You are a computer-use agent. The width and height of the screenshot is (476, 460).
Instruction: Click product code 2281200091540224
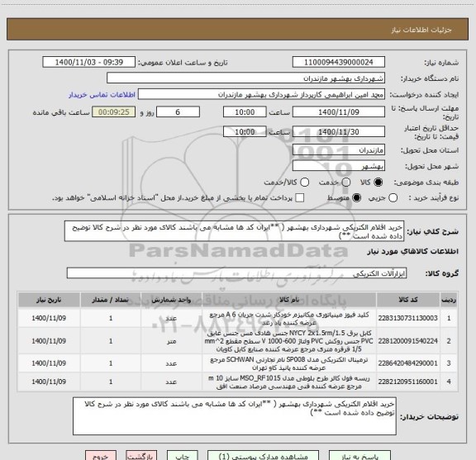[x=407, y=341]
